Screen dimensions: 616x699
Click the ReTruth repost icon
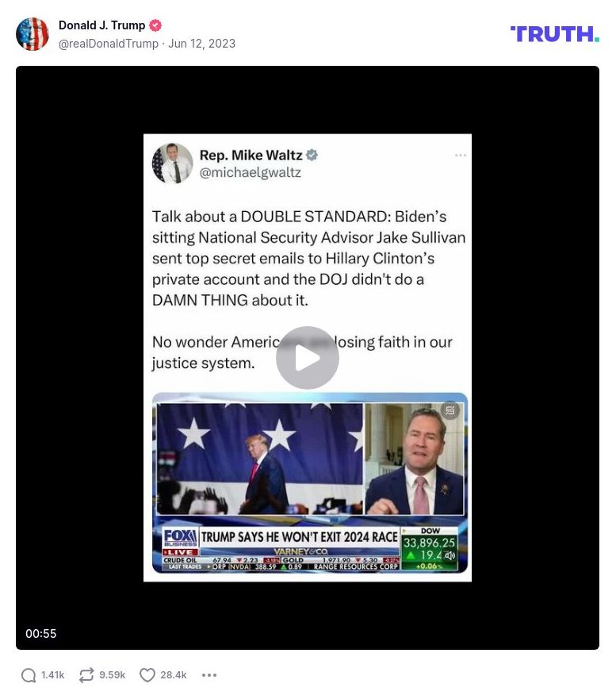click(86, 675)
